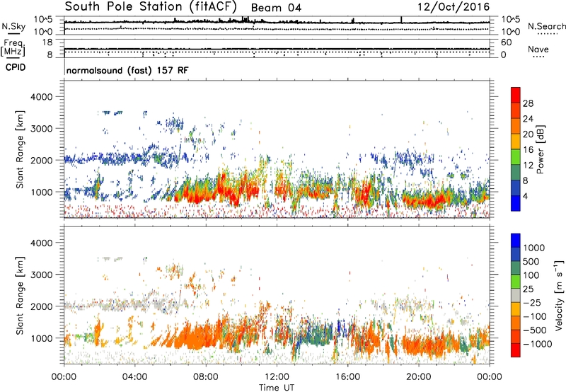The image size is (566, 392).
Task: Click the N.Sky legend label
Action: [13, 26]
